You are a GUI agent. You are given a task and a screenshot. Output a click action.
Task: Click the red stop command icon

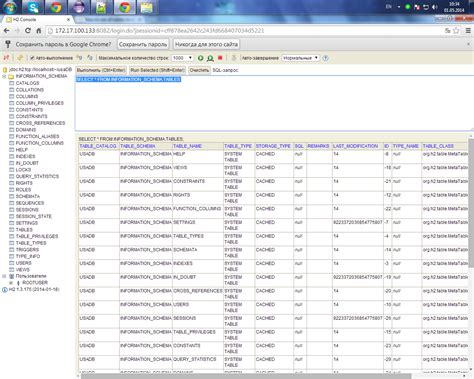220,58
